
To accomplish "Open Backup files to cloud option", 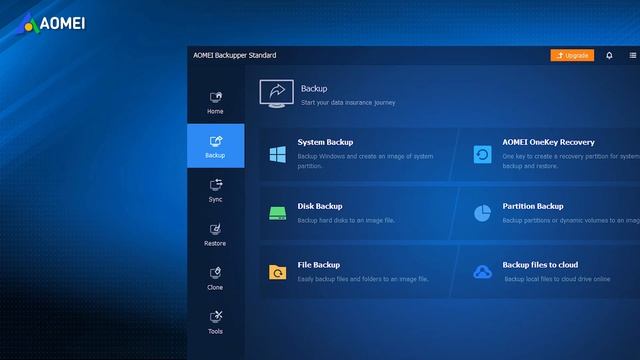I will pos(540,265).
